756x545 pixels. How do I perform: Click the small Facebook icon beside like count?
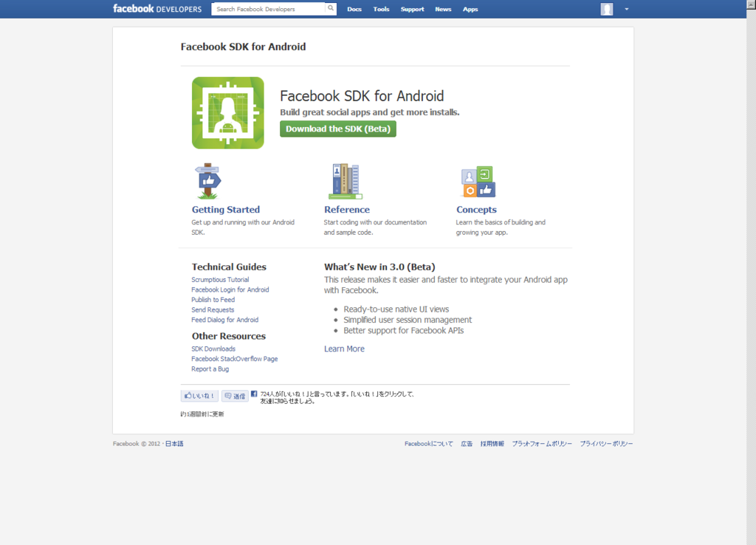click(254, 394)
